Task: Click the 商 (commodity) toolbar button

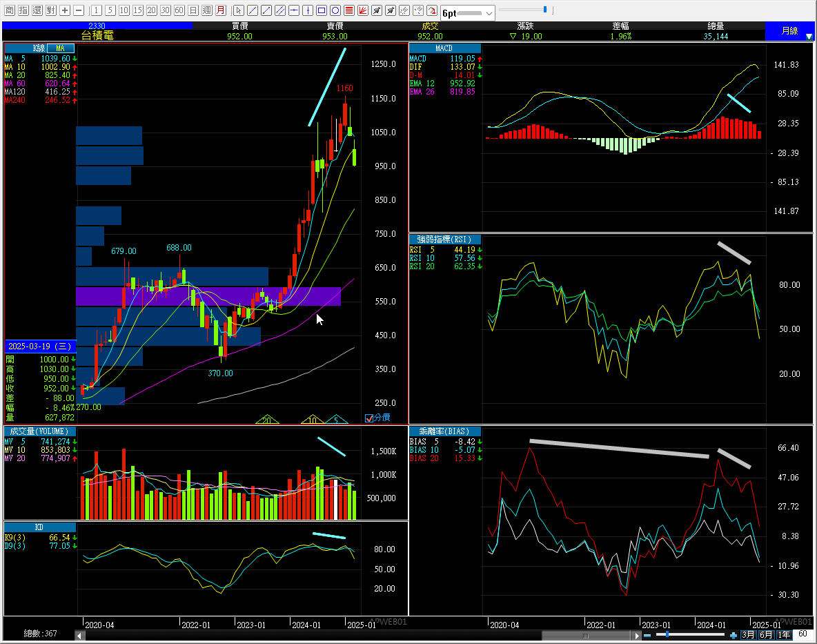Action: coord(10,10)
